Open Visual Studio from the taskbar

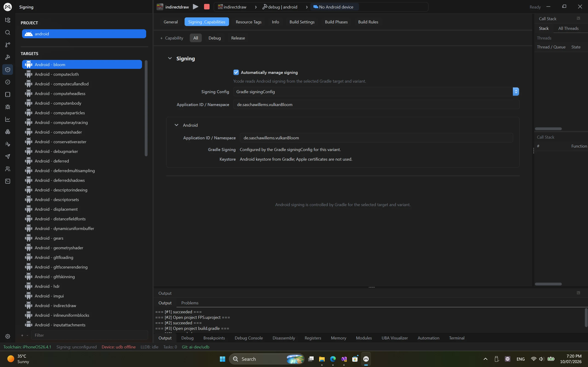click(x=344, y=359)
